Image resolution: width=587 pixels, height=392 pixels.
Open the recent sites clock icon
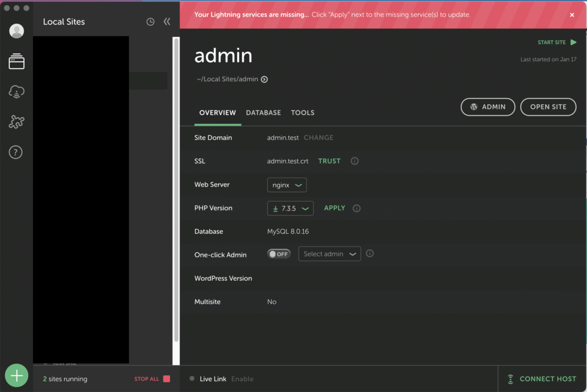[x=150, y=22]
